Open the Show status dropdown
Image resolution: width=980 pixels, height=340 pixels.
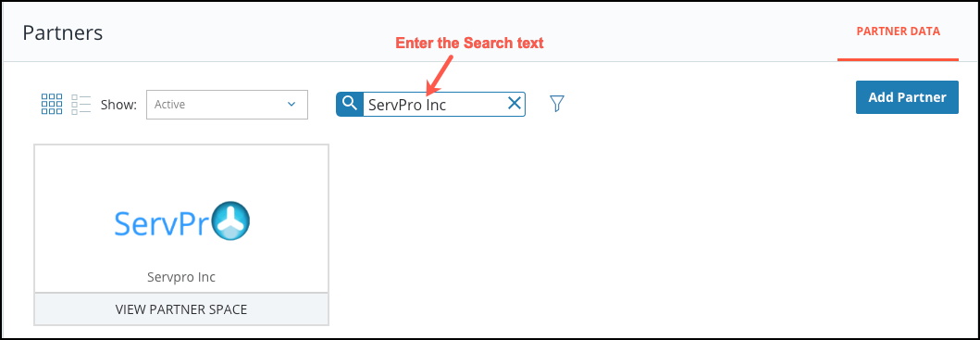pos(227,105)
